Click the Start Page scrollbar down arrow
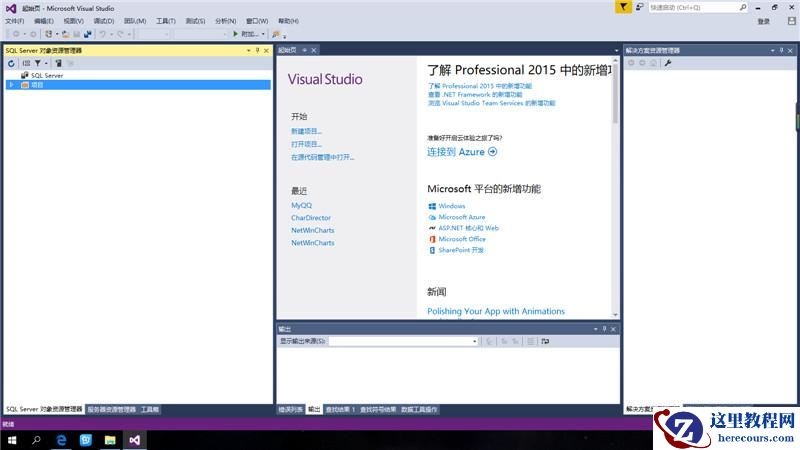The height and width of the screenshot is (450, 800). point(615,315)
